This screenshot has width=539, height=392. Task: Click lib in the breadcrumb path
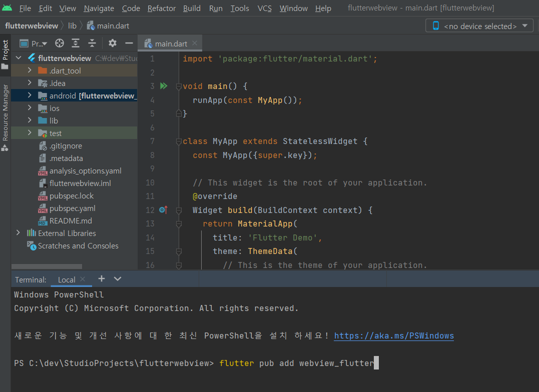(72, 26)
